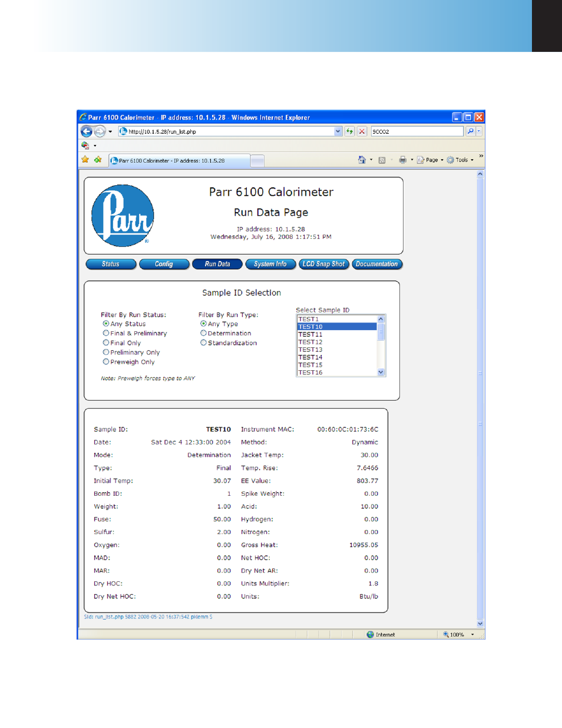Click the Sample ID list scrollbar thumb
The image size is (562, 728).
tap(381, 331)
